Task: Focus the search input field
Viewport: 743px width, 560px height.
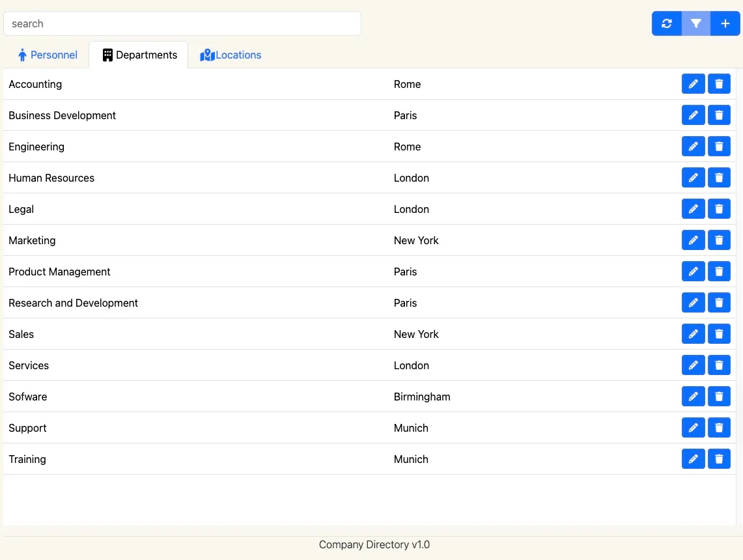Action: tap(182, 23)
